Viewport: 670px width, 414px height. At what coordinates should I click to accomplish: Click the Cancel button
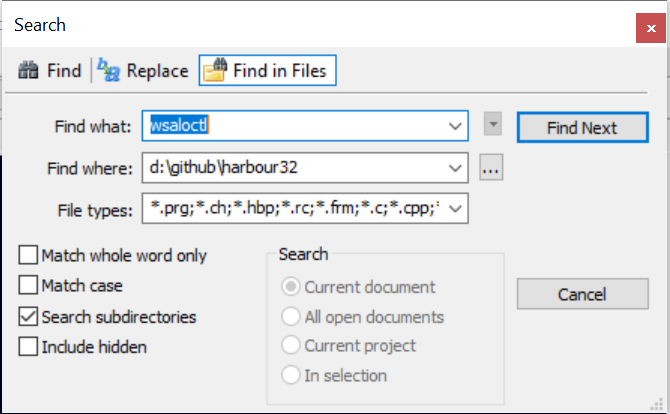[x=582, y=294]
